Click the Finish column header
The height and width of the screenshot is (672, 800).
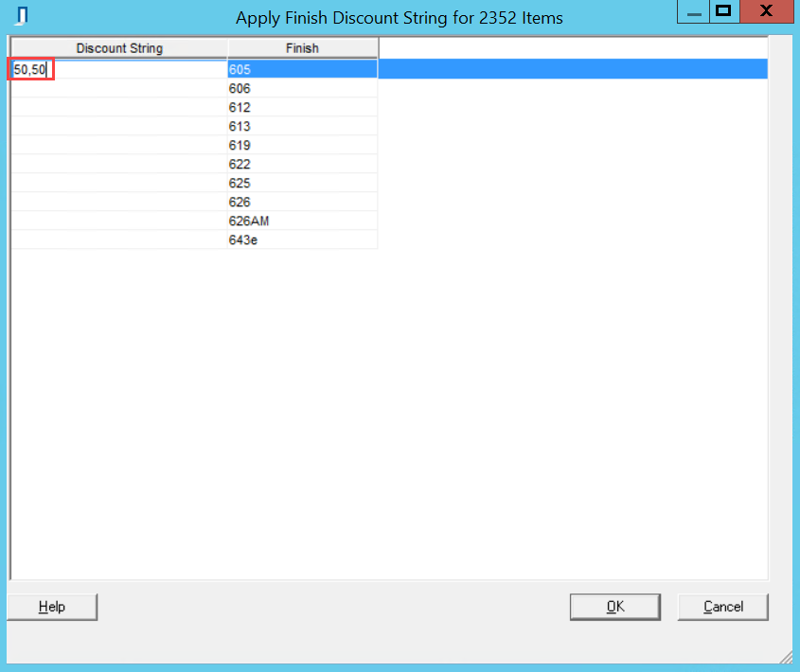[x=303, y=48]
